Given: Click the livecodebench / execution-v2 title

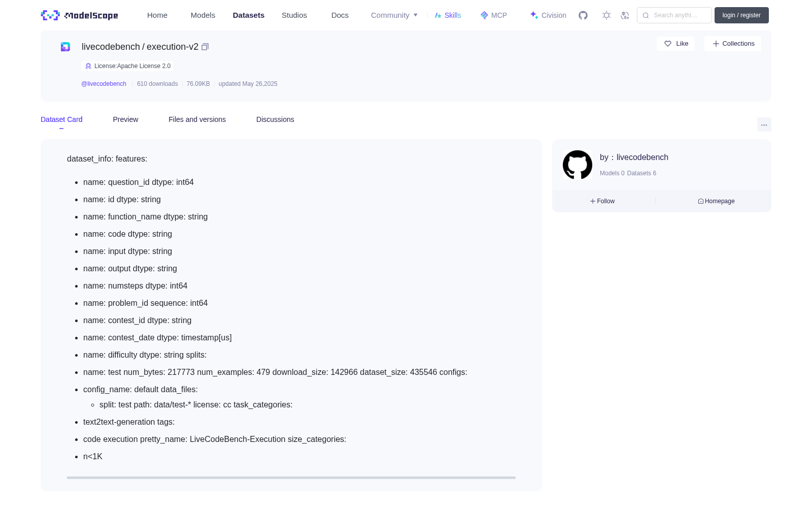Looking at the screenshot, I should pyautogui.click(x=140, y=47).
